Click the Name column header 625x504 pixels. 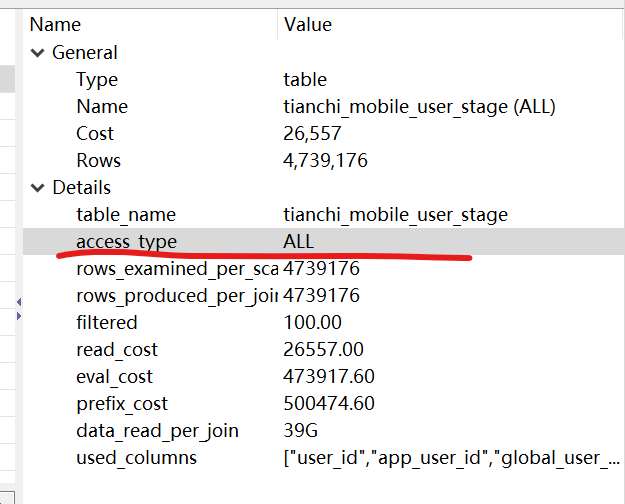(x=55, y=25)
